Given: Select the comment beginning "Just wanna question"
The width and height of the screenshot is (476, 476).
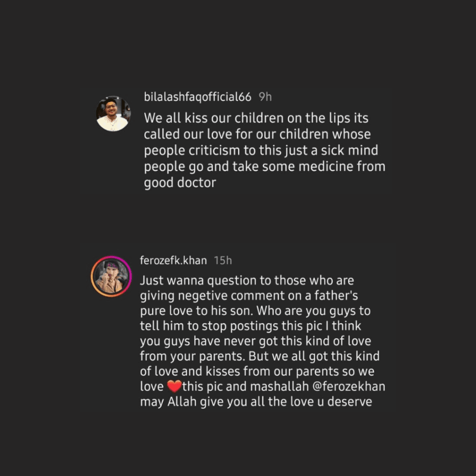Looking at the screenshot, I should pyautogui.click(x=259, y=341).
